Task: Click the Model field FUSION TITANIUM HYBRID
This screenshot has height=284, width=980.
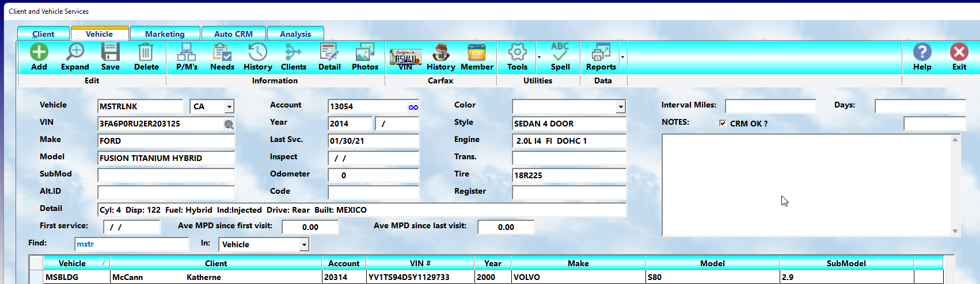Action: (166, 158)
